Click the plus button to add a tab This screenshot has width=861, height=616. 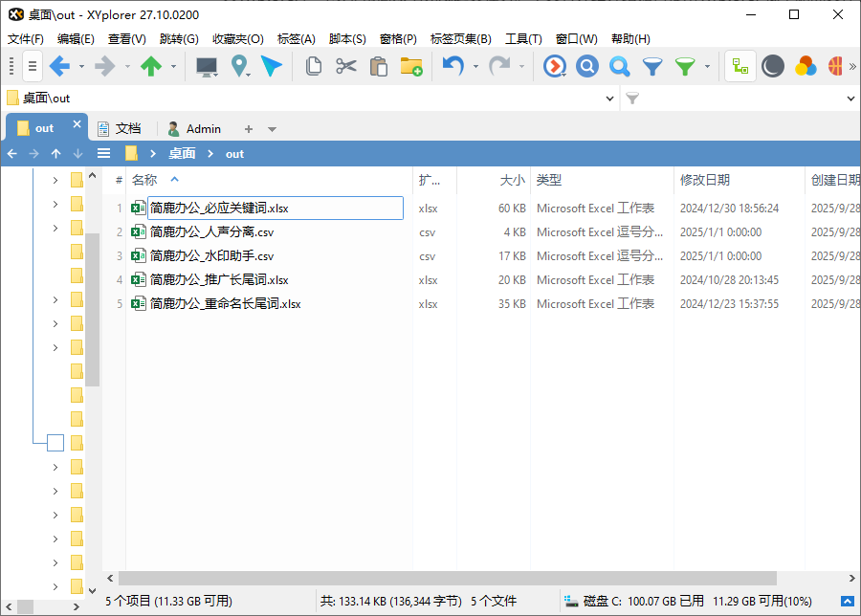pyautogui.click(x=249, y=127)
